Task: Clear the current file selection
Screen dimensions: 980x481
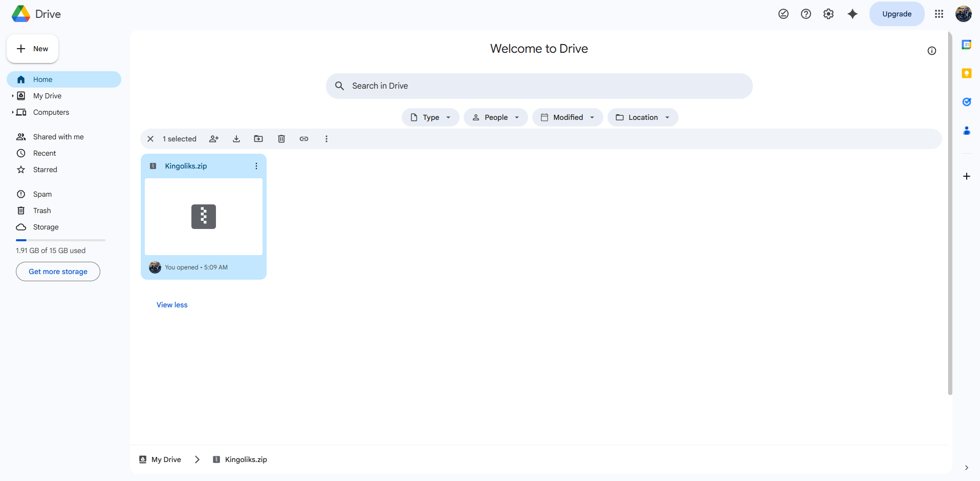Action: coord(150,139)
